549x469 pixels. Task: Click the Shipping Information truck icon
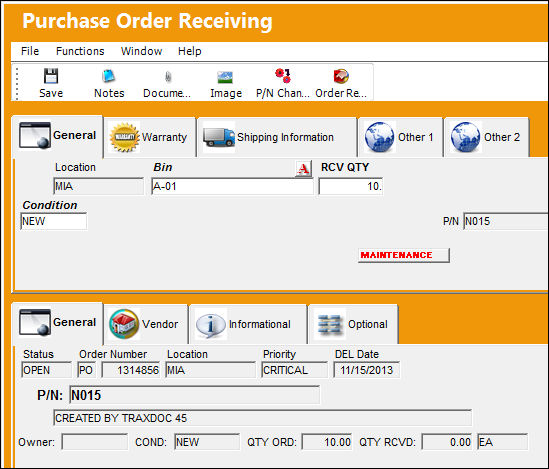[x=219, y=137]
